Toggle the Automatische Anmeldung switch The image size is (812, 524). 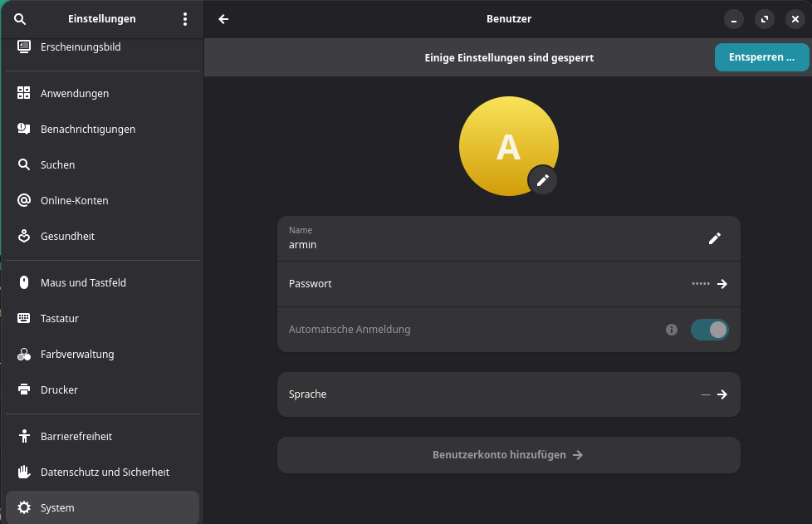[x=709, y=330]
